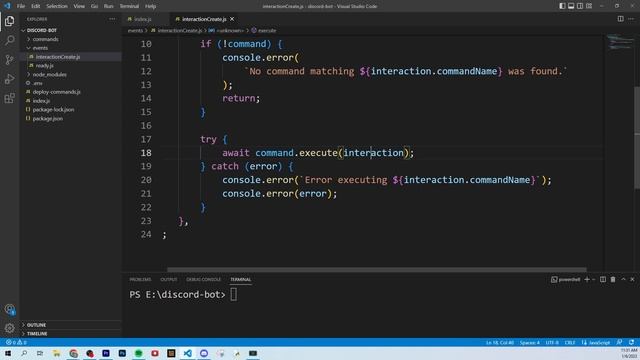Open the Extensions view
This screenshot has width=640, height=360.
(9, 98)
